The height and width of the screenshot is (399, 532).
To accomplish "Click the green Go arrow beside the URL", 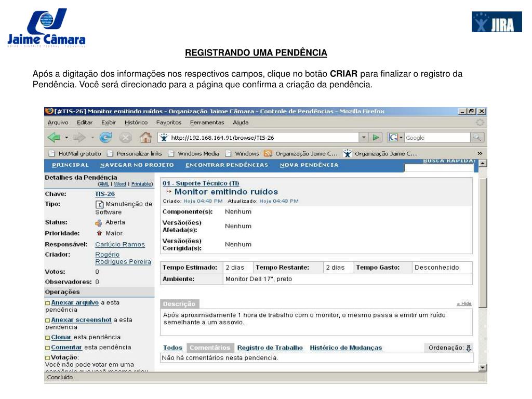I will point(376,137).
